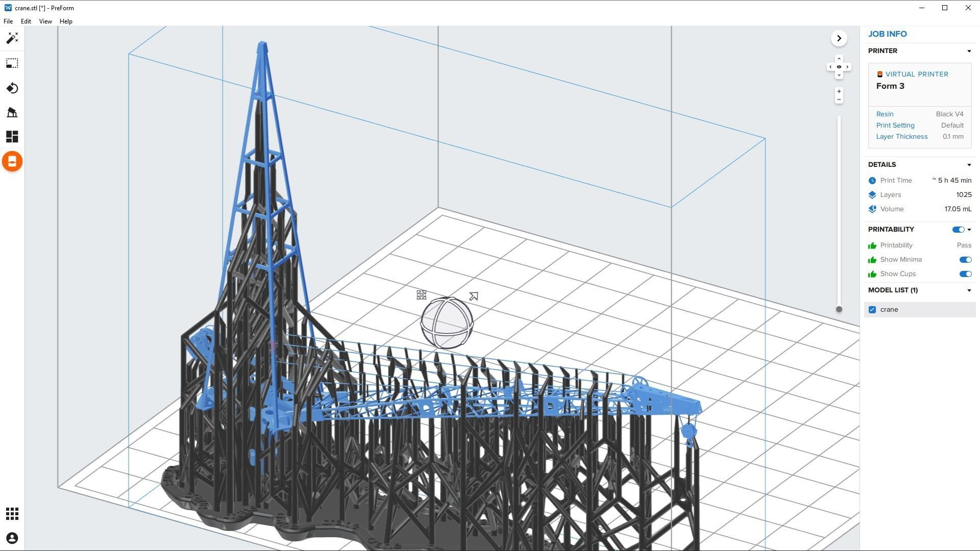Activate the Size selection tool
The height and width of the screenshot is (551, 980).
12,63
